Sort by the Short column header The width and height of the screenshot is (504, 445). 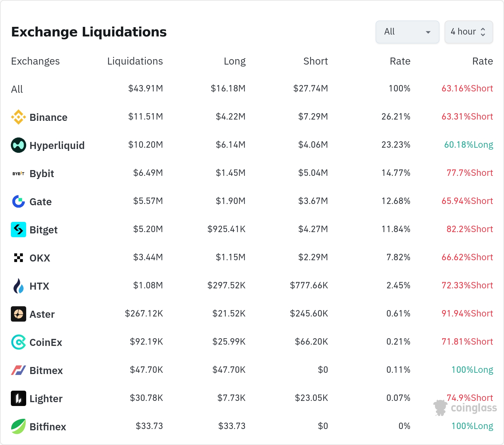315,61
